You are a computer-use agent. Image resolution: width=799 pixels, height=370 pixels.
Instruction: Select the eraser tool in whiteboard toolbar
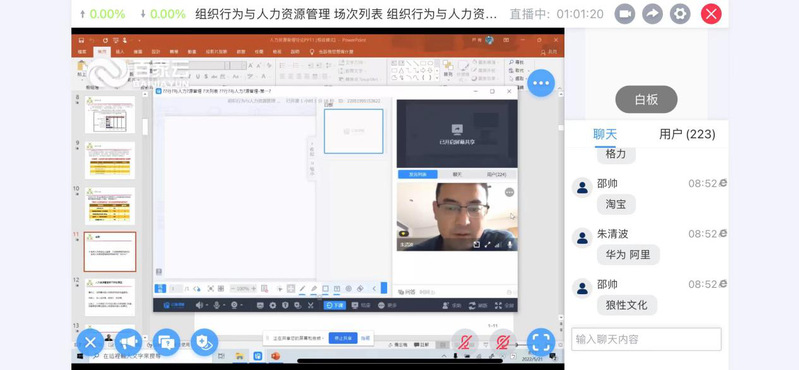tap(360, 288)
